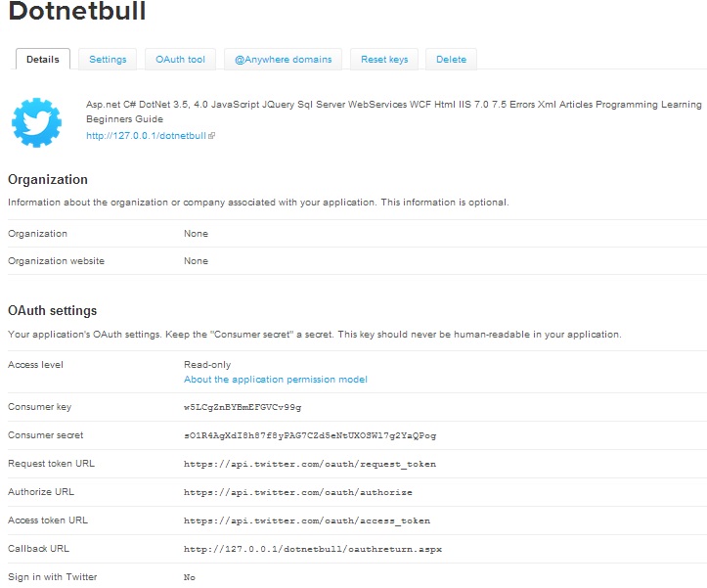Select the access_token URL value
Image resolution: width=707 pixels, height=588 pixels.
[307, 520]
